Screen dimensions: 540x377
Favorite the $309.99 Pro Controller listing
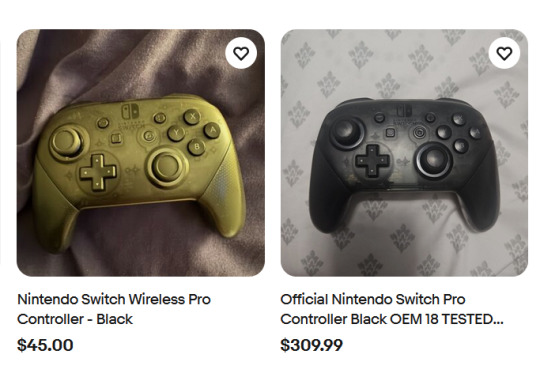coord(504,53)
